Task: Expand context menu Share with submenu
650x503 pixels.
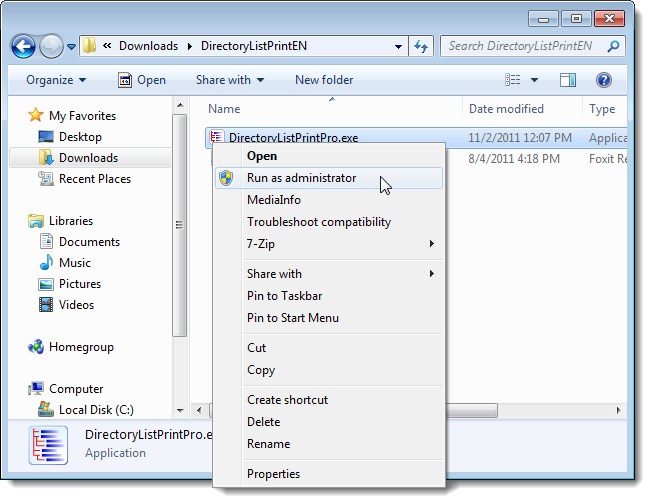Action: coord(329,274)
